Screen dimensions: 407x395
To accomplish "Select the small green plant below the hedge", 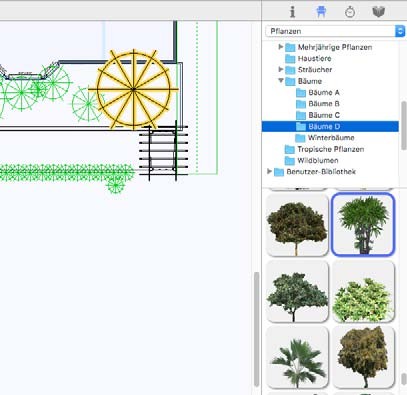I will coord(116,185).
